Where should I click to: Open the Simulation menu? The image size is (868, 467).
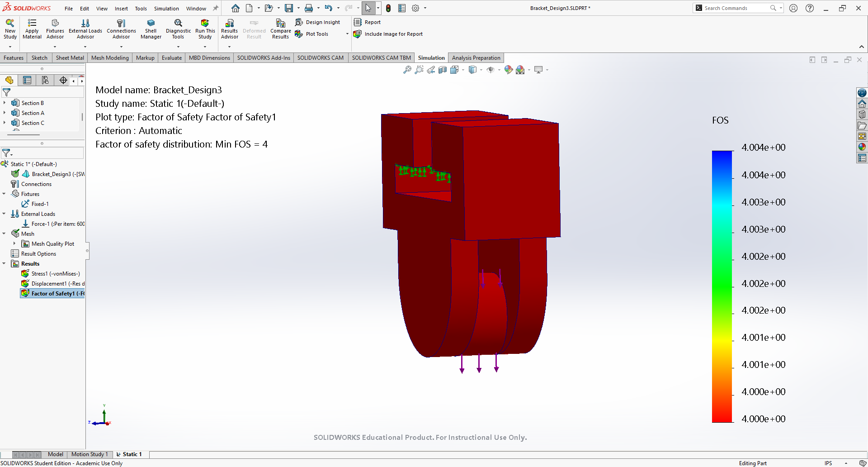point(166,9)
